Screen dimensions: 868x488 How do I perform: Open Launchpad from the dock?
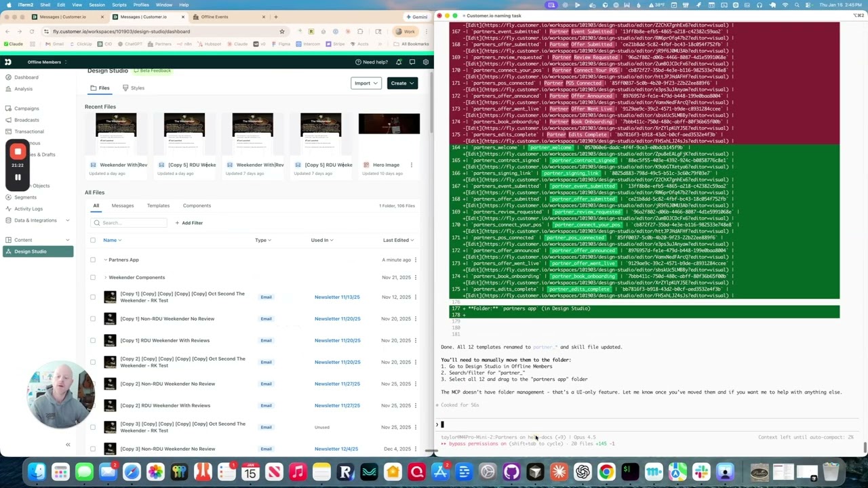pyautogui.click(x=60, y=472)
